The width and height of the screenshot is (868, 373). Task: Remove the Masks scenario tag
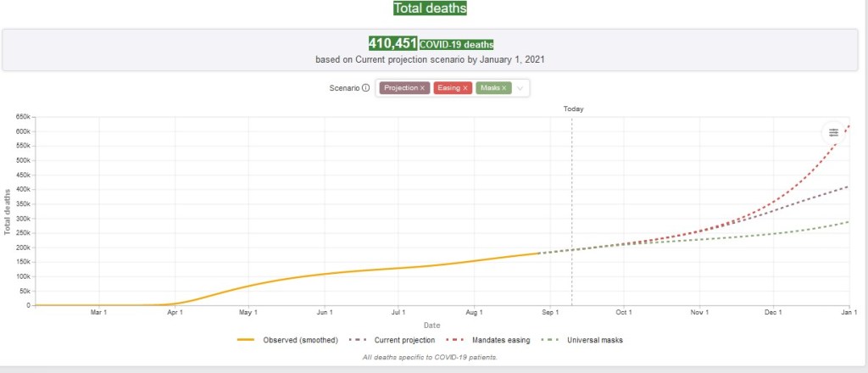point(504,88)
